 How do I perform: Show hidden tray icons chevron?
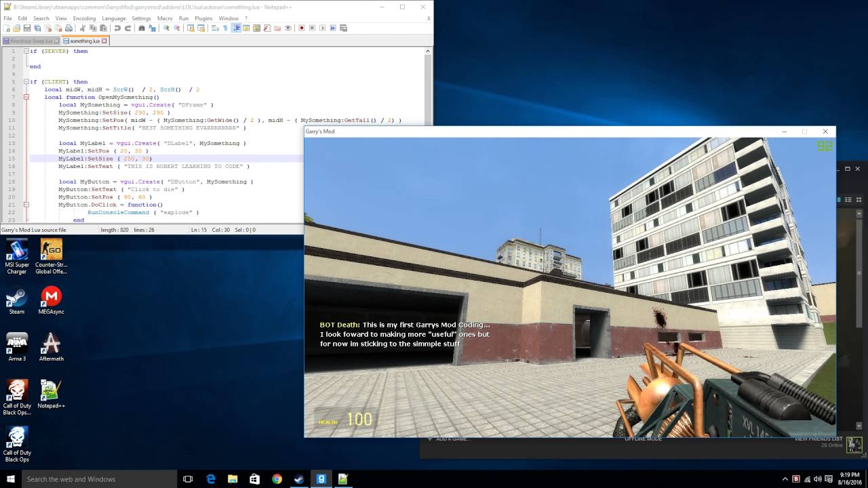click(x=785, y=479)
